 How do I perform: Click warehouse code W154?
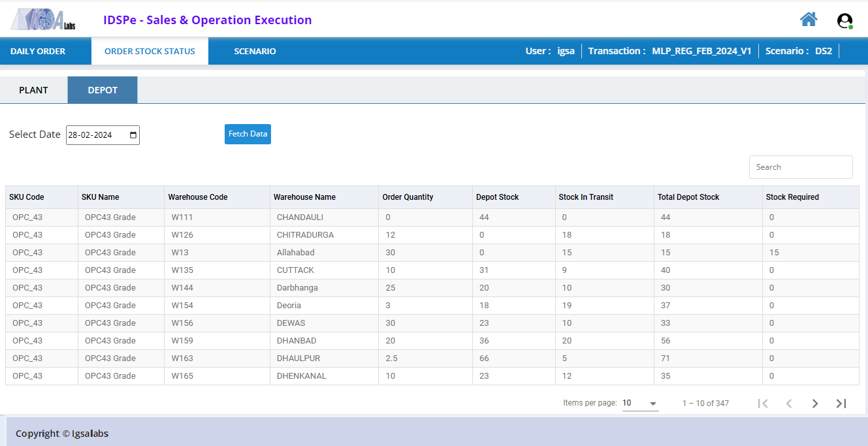coord(182,306)
